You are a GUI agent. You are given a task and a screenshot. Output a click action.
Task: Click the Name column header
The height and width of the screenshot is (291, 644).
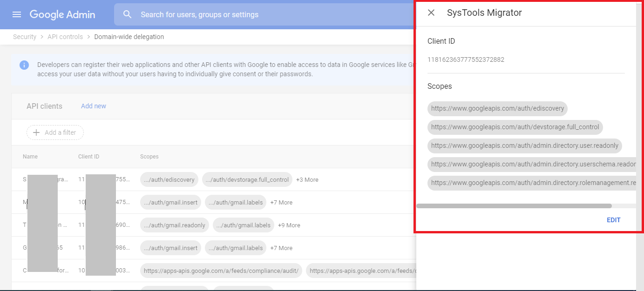coord(30,157)
